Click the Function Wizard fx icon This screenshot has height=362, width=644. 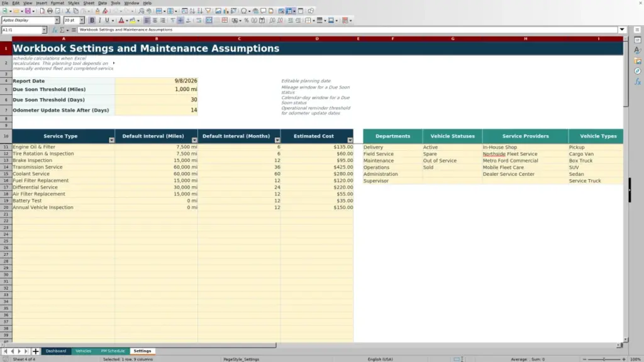[55, 30]
